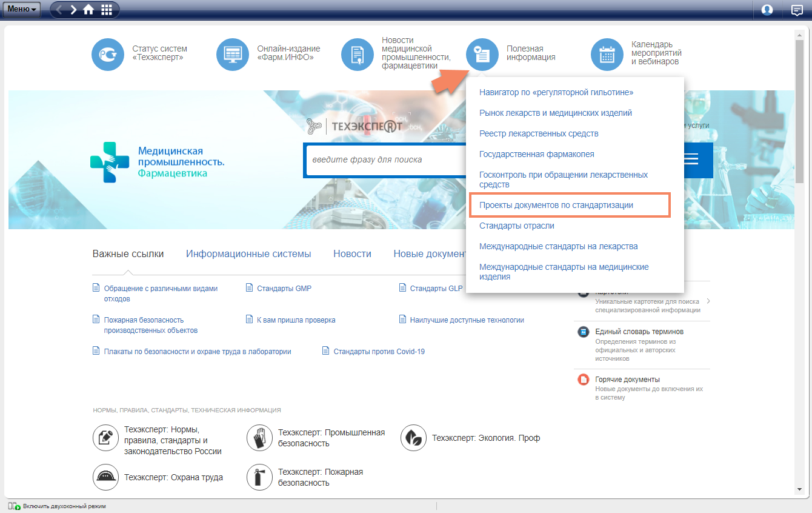Open the hamburger menu next to search
Viewport: 812px width, 513px height.
[690, 159]
